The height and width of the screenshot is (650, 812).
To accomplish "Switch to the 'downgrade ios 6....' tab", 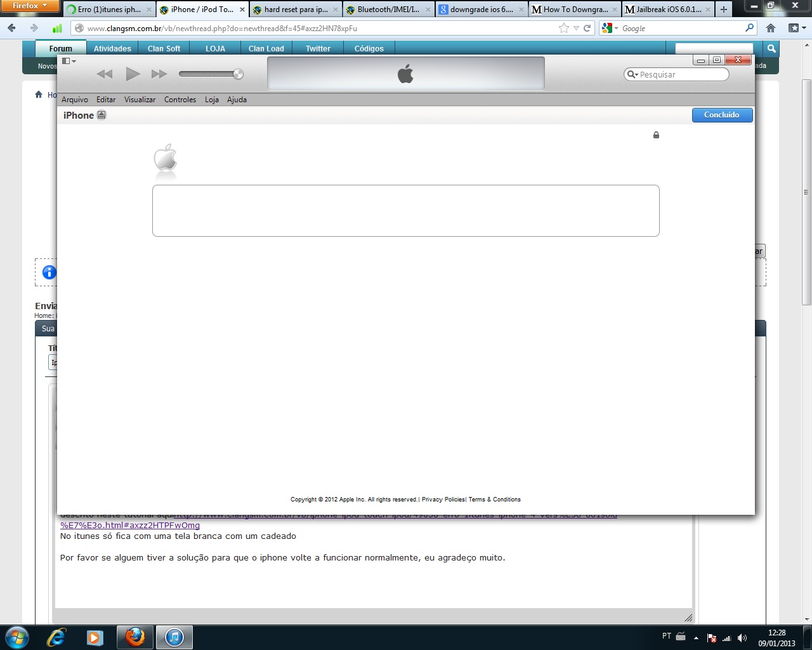I will point(482,10).
